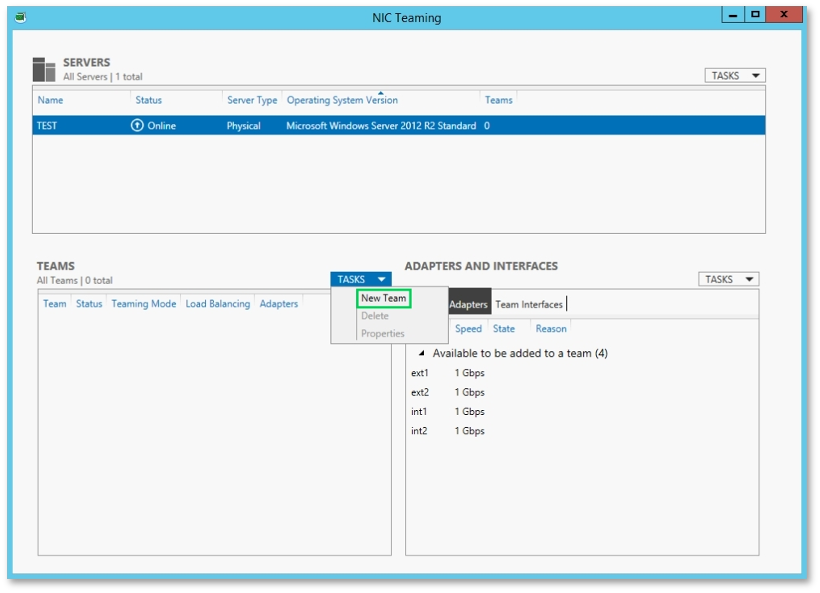The height and width of the screenshot is (593, 820).
Task: Open Adapters and Interfaces TASKS dropdown
Action: [728, 279]
